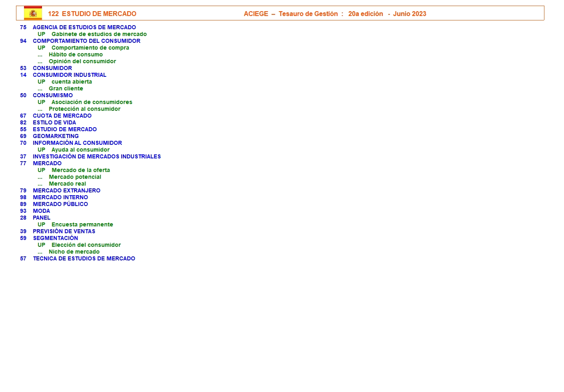Go to ESTILO DE VIDA term

(54, 122)
